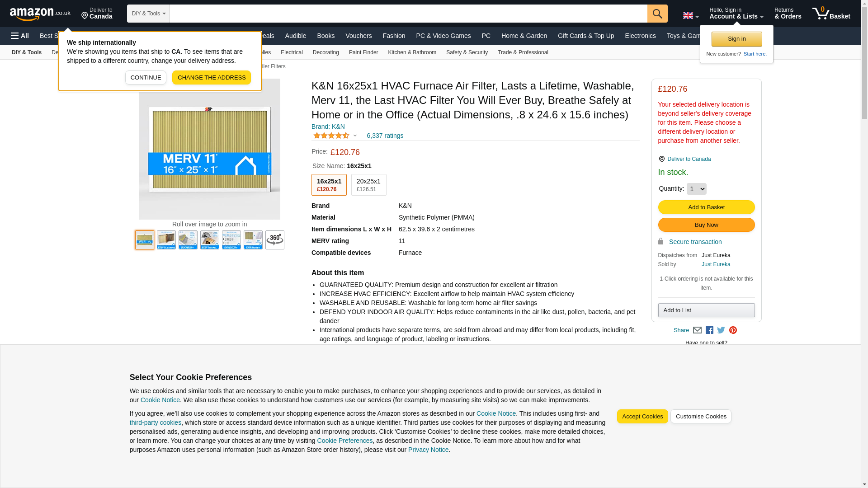Open the Audible navigation item
This screenshot has height=488, width=868.
(295, 36)
